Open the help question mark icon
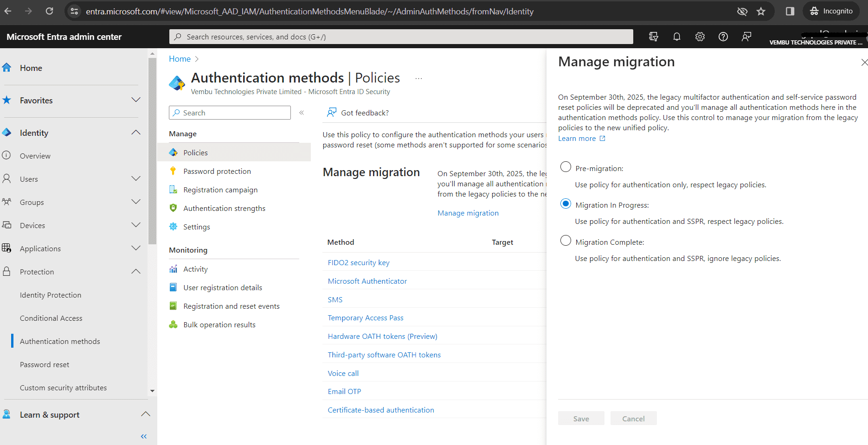 point(723,37)
